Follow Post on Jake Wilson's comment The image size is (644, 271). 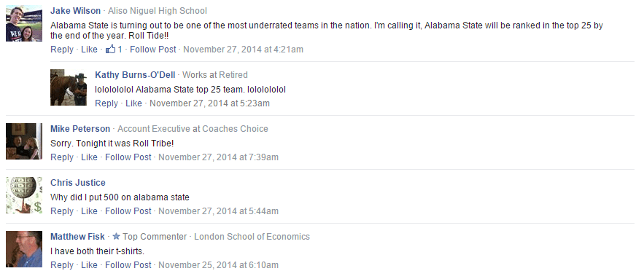click(152, 50)
